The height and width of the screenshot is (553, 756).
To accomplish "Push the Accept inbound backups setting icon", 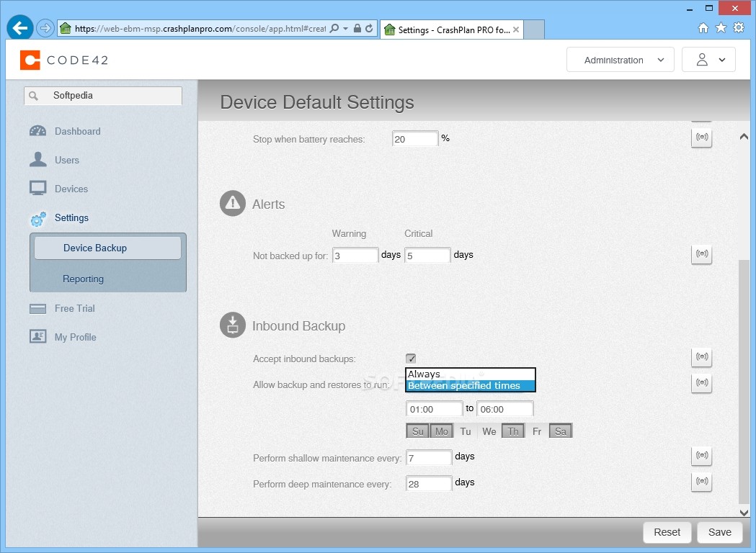I will [701, 357].
